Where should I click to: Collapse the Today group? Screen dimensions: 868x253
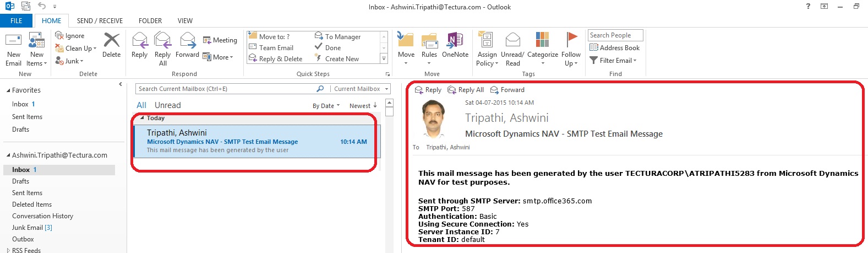coord(142,118)
